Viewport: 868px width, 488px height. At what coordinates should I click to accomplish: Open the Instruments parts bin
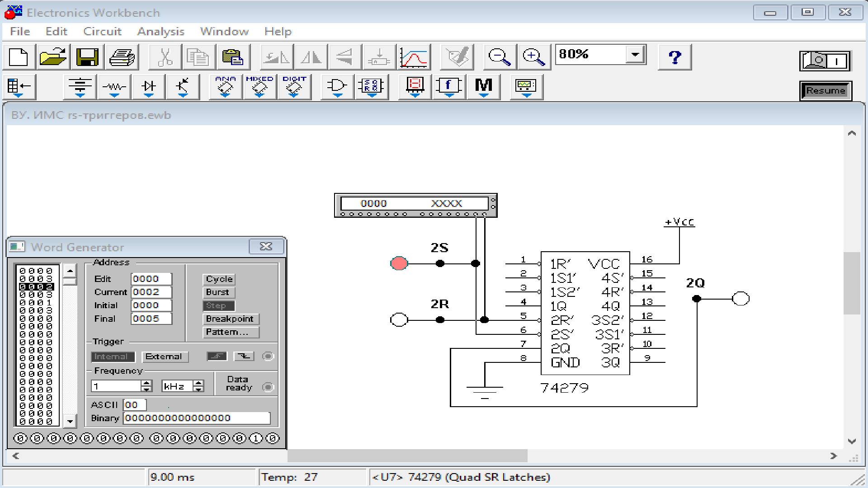[526, 86]
